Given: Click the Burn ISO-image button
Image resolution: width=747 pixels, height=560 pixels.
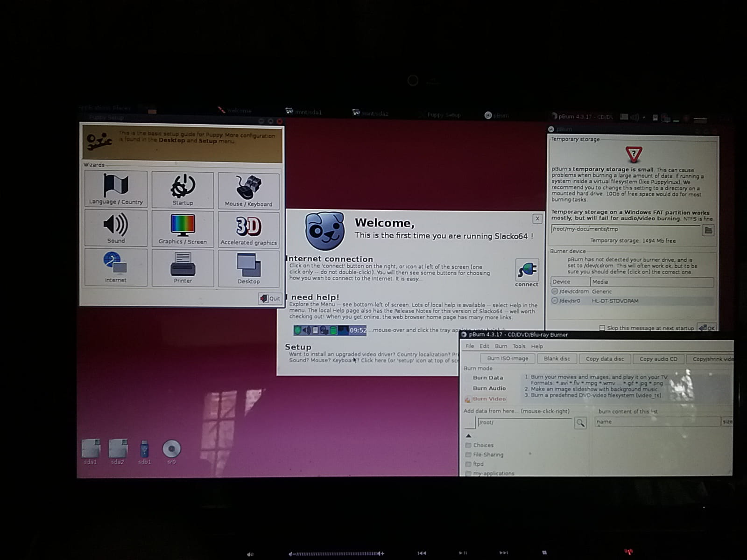Looking at the screenshot, I should click(x=507, y=358).
